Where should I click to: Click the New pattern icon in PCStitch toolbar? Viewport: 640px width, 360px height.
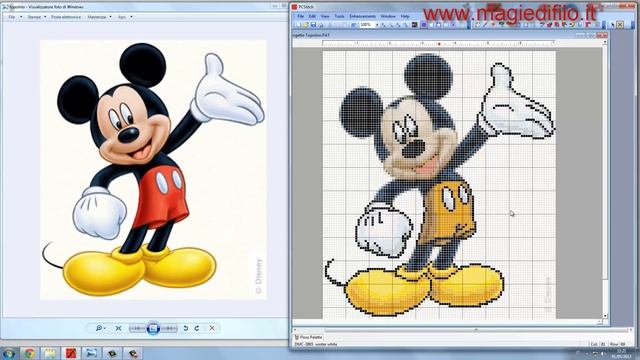[298, 25]
